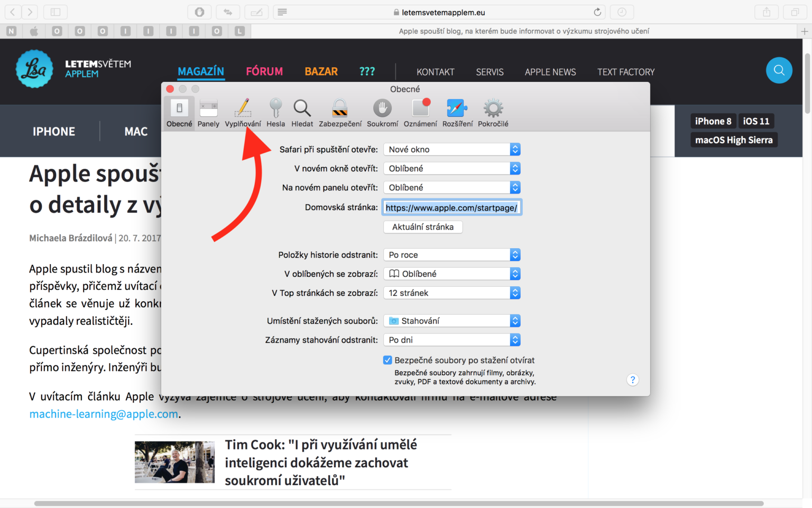
Task: Open the Share menu in Safari toolbar
Action: (x=767, y=12)
